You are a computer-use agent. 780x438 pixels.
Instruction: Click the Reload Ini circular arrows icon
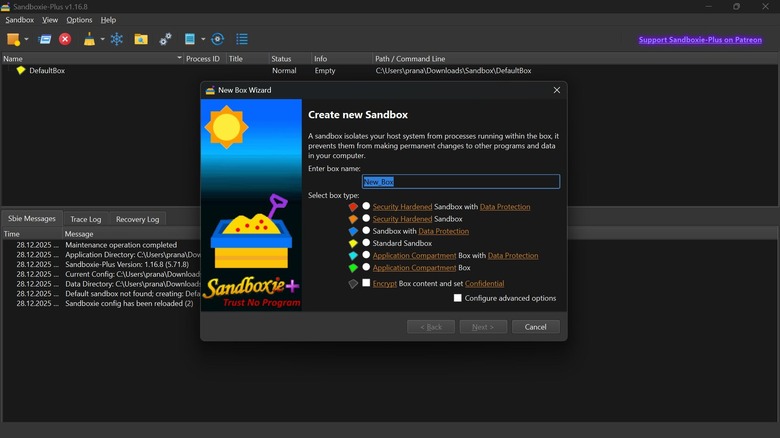(217, 39)
